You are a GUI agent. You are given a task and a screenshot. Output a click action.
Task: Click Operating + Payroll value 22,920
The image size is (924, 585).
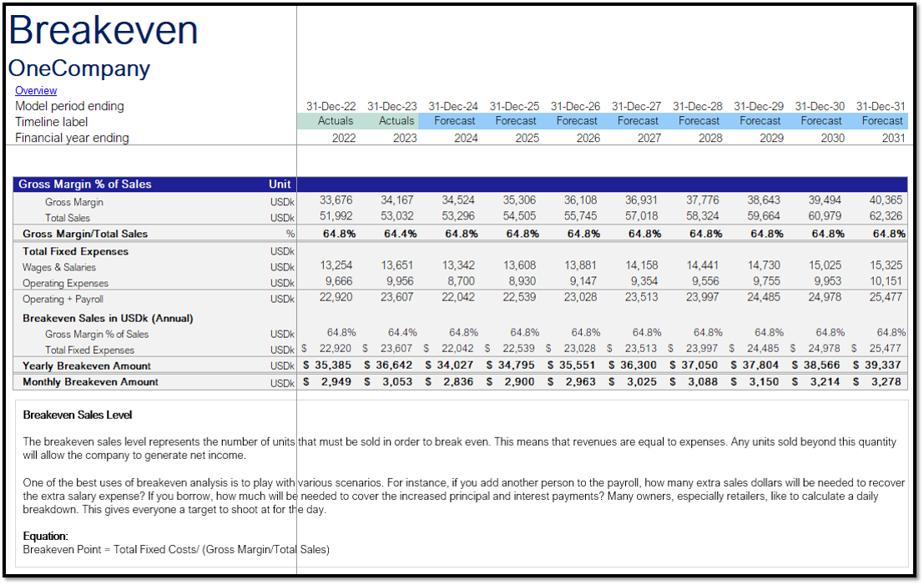point(336,298)
